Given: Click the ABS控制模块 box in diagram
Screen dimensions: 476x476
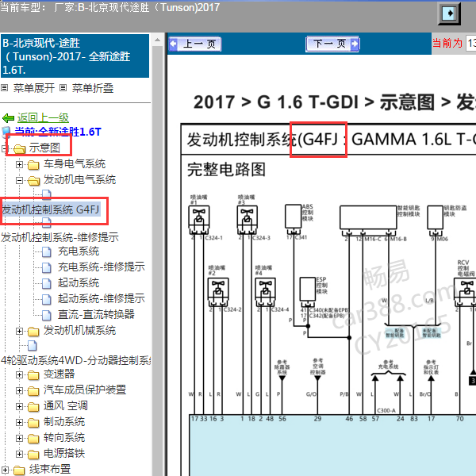Looking at the screenshot, I should pos(294,217).
